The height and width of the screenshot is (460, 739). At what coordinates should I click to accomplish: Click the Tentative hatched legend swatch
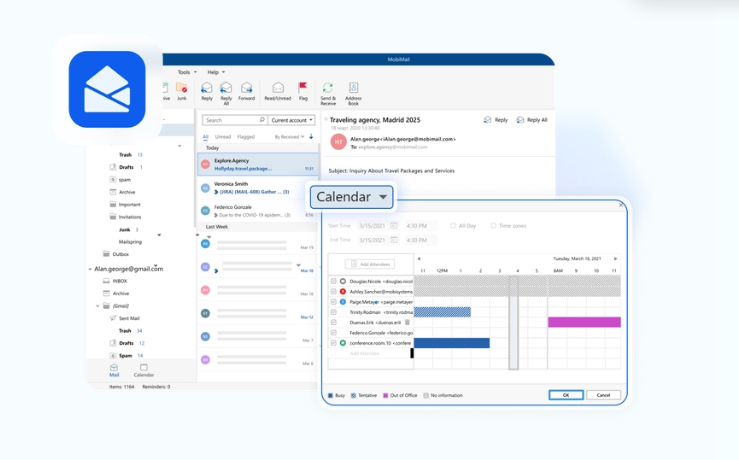pyautogui.click(x=353, y=395)
